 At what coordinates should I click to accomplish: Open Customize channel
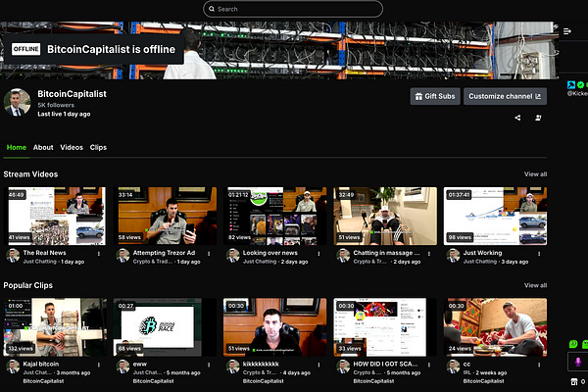click(505, 96)
